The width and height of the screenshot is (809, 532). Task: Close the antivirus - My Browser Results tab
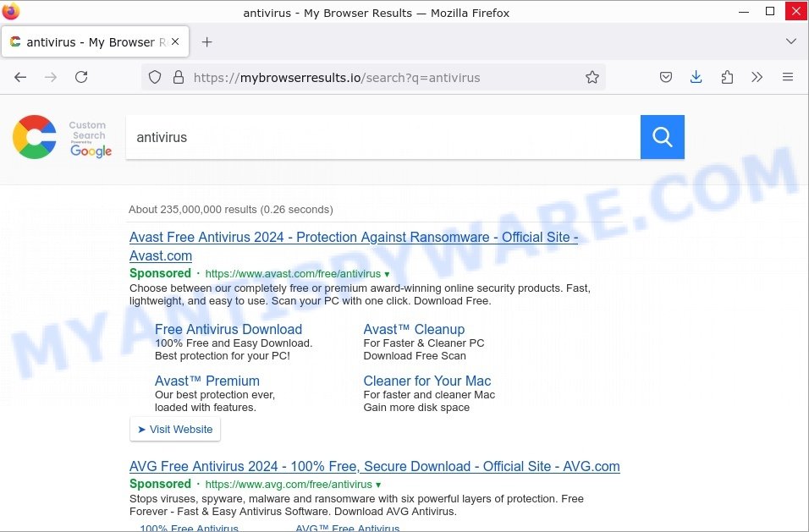(175, 41)
